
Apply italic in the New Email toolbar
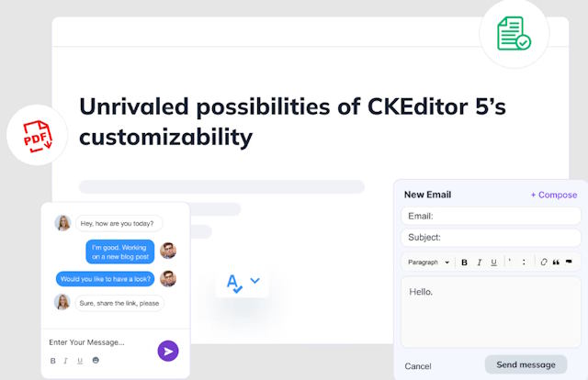pyautogui.click(x=479, y=263)
